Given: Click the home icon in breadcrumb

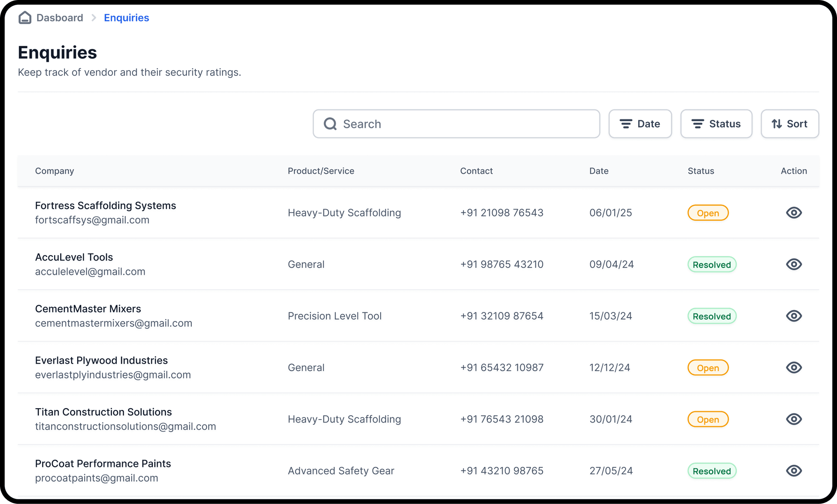Looking at the screenshot, I should [x=25, y=17].
